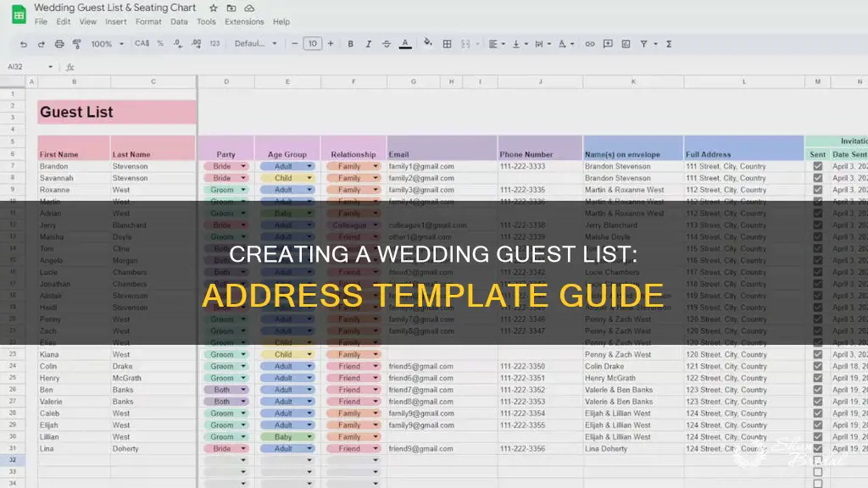Decrease the font size
This screenshot has height=488, width=868.
click(294, 44)
